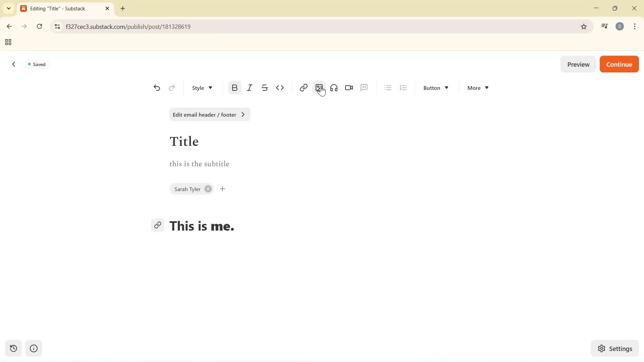Create a numbered list

coord(403,87)
